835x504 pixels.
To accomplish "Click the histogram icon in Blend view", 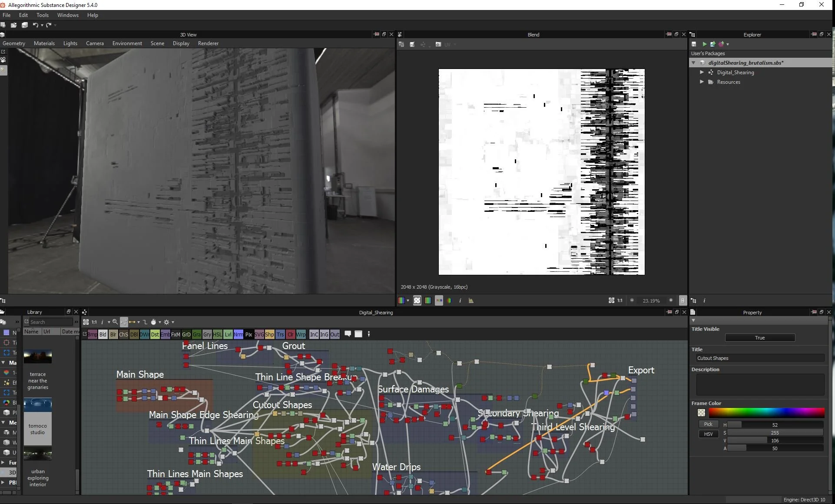I will pyautogui.click(x=471, y=300).
